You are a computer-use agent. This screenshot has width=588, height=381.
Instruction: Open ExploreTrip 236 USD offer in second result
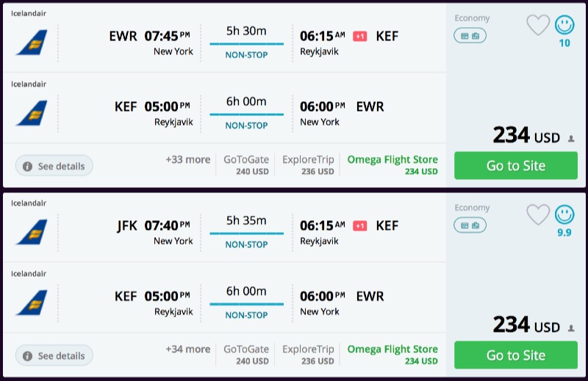[x=308, y=355]
